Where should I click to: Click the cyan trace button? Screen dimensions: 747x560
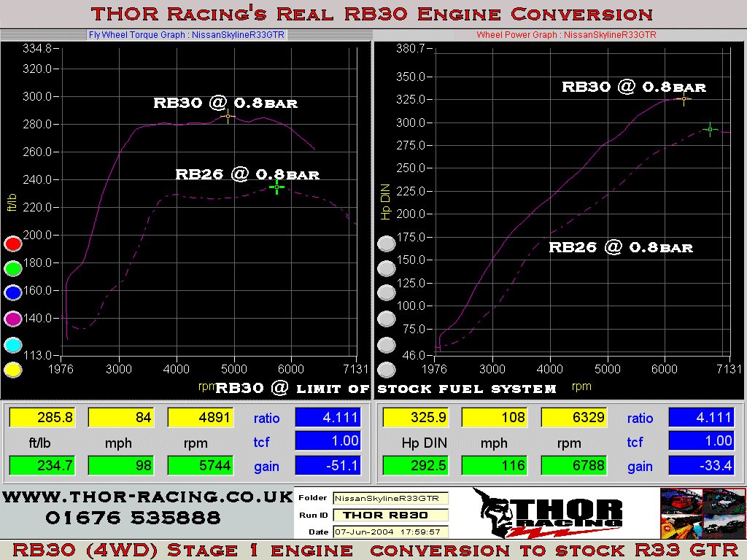pyautogui.click(x=12, y=344)
